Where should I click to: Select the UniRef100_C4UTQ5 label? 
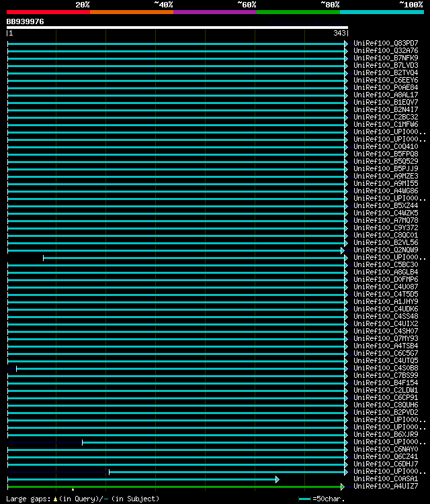click(x=386, y=361)
